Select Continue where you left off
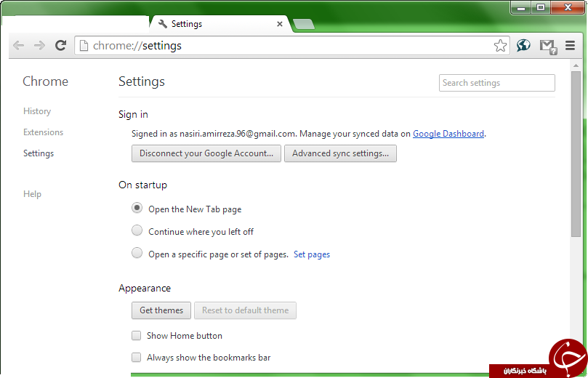Viewport: 588px width, 378px height. point(137,230)
